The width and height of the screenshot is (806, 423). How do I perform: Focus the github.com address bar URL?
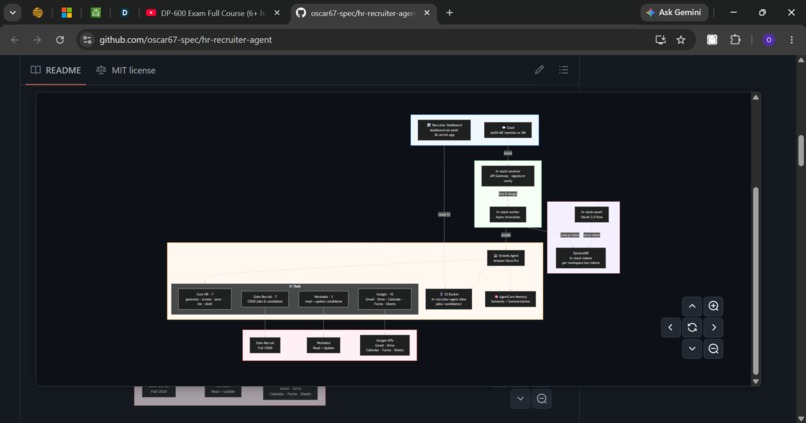[186, 40]
